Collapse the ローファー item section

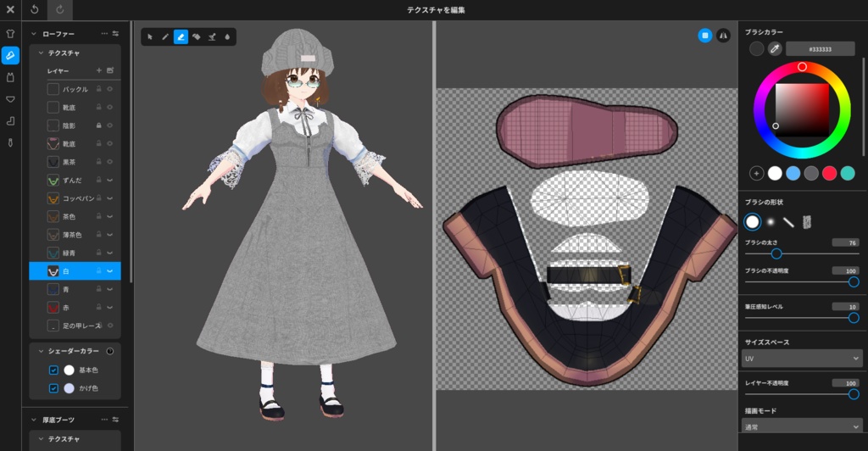point(34,34)
